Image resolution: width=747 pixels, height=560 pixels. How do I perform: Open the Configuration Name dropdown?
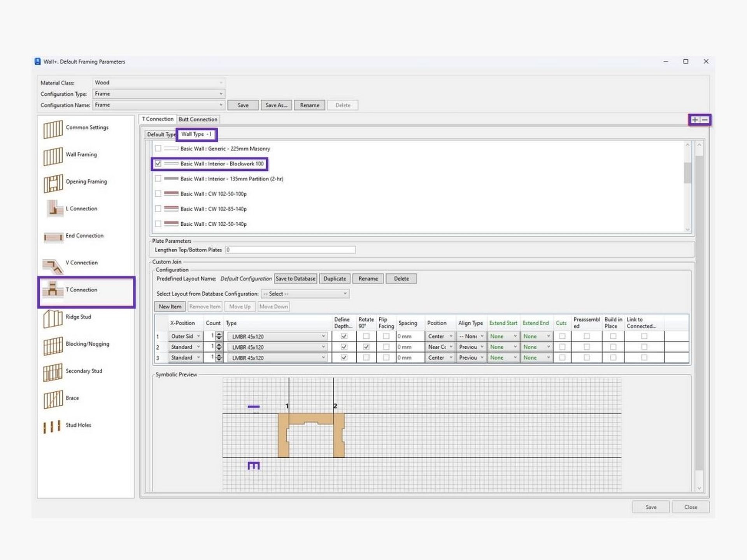coord(159,105)
